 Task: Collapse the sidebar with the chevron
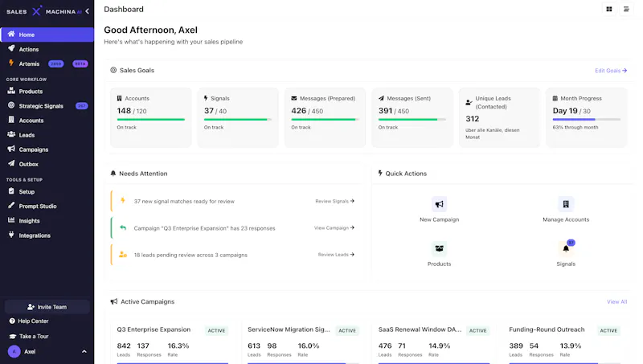(x=87, y=11)
